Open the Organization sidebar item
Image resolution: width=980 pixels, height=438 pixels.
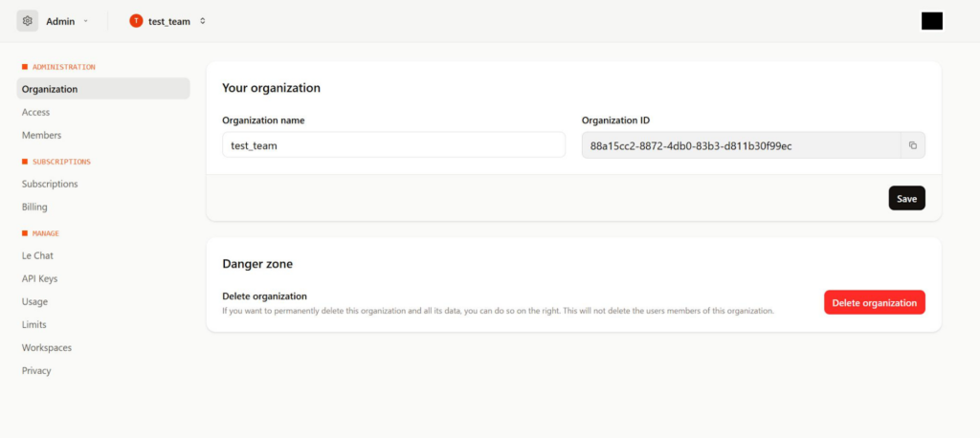coord(50,89)
